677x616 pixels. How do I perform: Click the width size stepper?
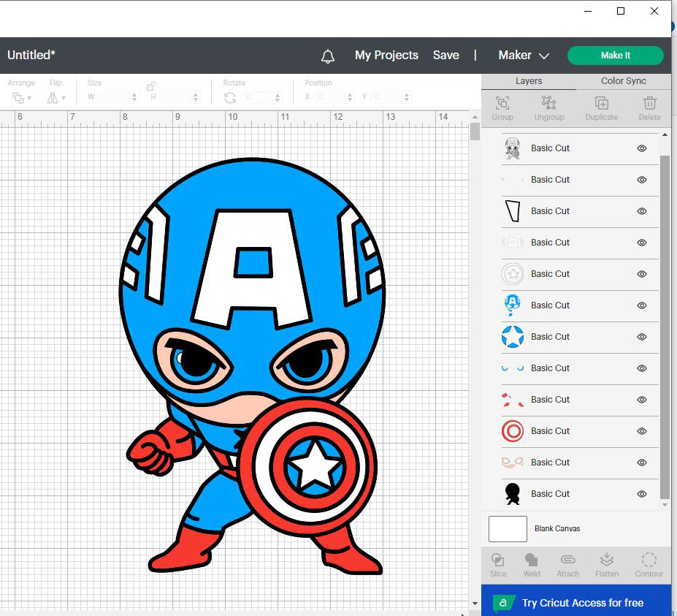point(134,97)
